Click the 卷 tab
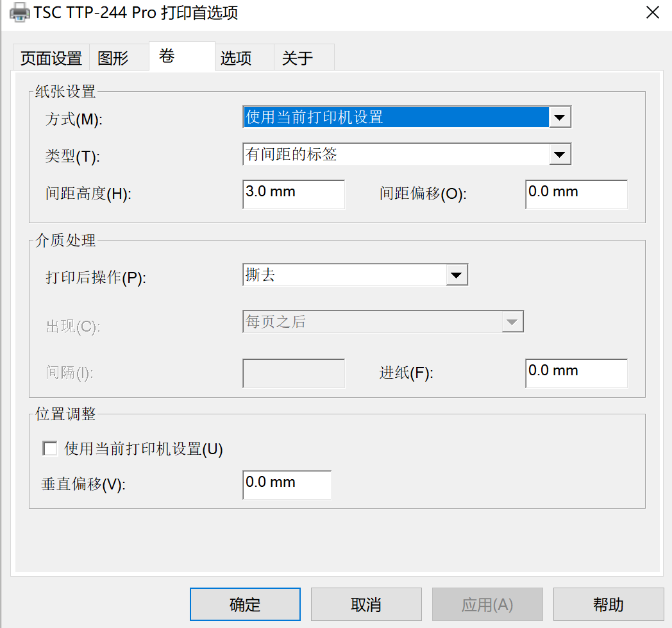The image size is (672, 628). [x=167, y=56]
